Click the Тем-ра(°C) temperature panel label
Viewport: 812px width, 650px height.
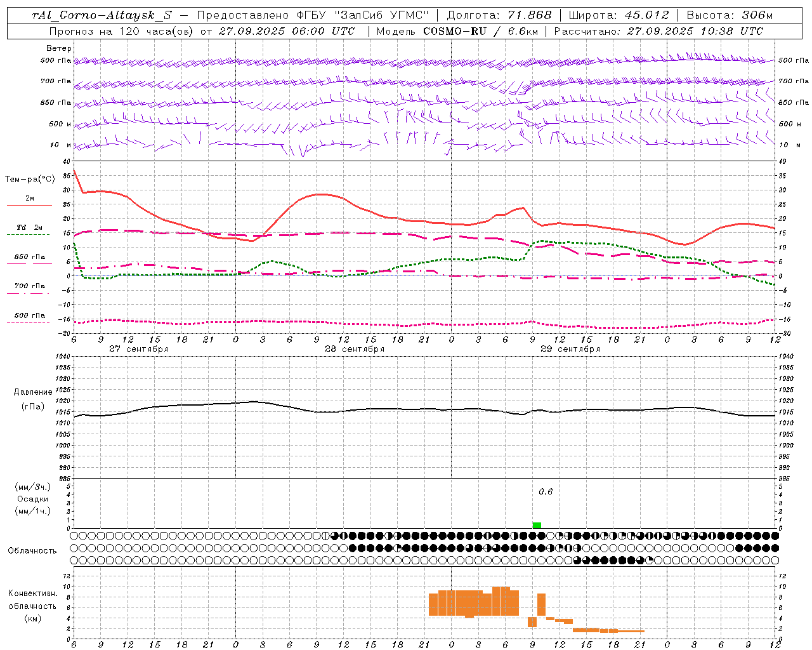[30, 180]
